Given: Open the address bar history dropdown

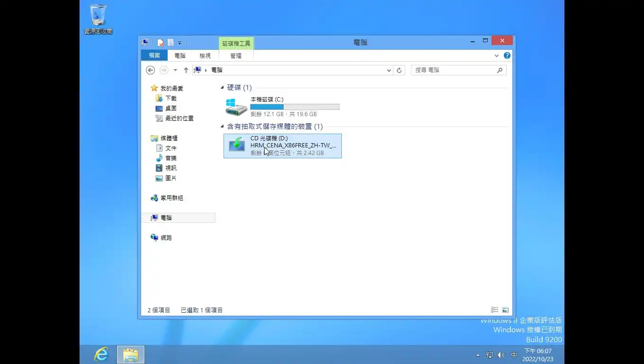Looking at the screenshot, I should coord(389,70).
